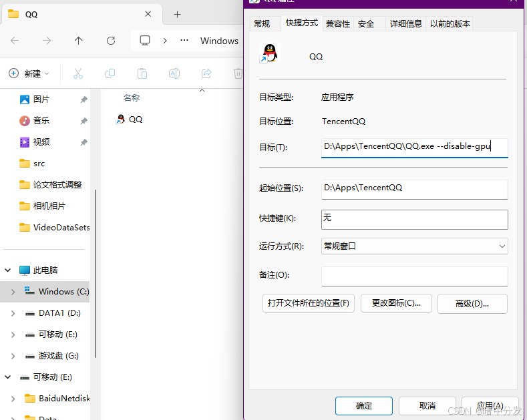This screenshot has width=527, height=420.
Task: Click into the 备注 comment field
Action: coord(414,276)
